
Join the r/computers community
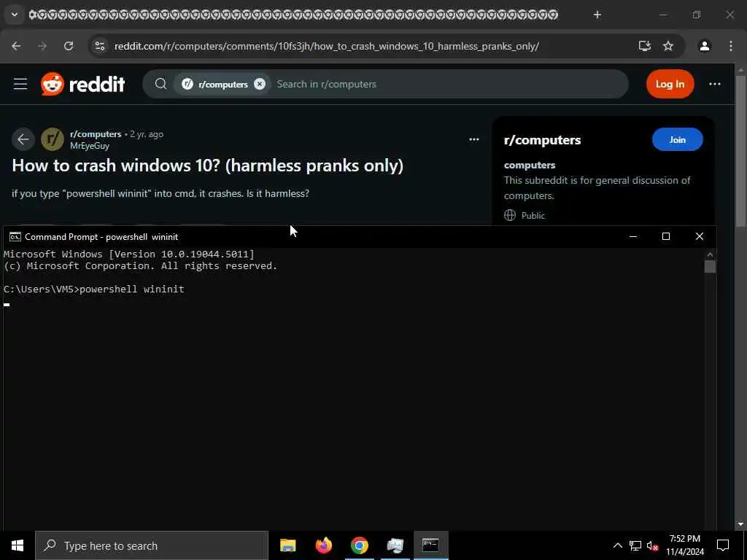677,139
